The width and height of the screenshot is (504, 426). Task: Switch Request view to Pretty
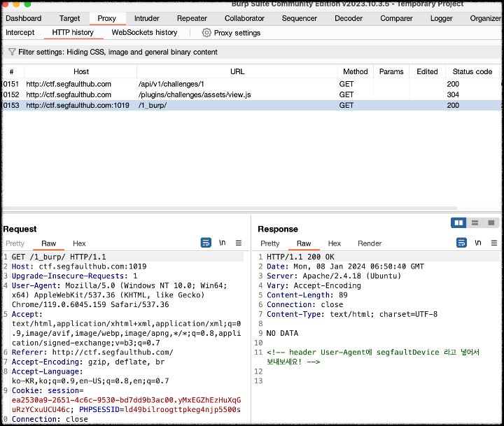(x=15, y=243)
